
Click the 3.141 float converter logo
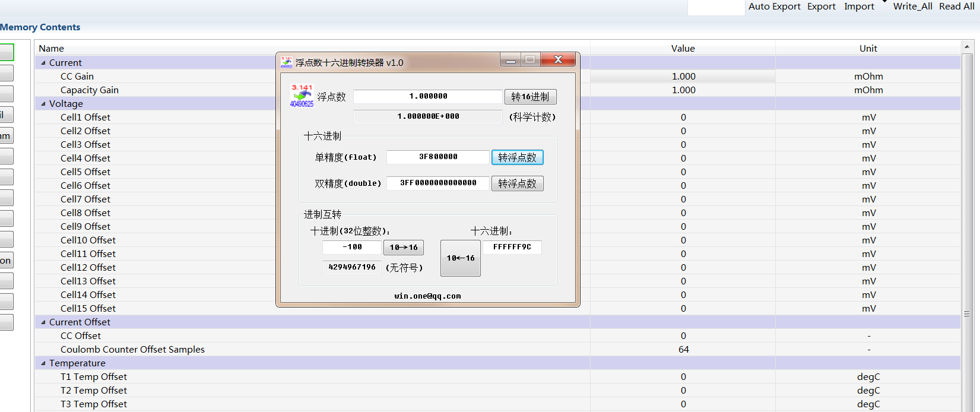click(x=302, y=96)
